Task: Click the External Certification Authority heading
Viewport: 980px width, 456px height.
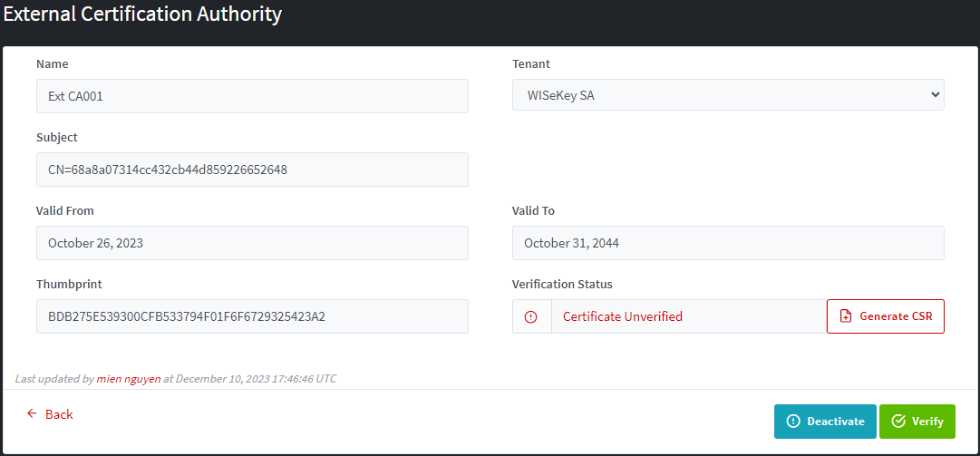Action: (x=143, y=15)
